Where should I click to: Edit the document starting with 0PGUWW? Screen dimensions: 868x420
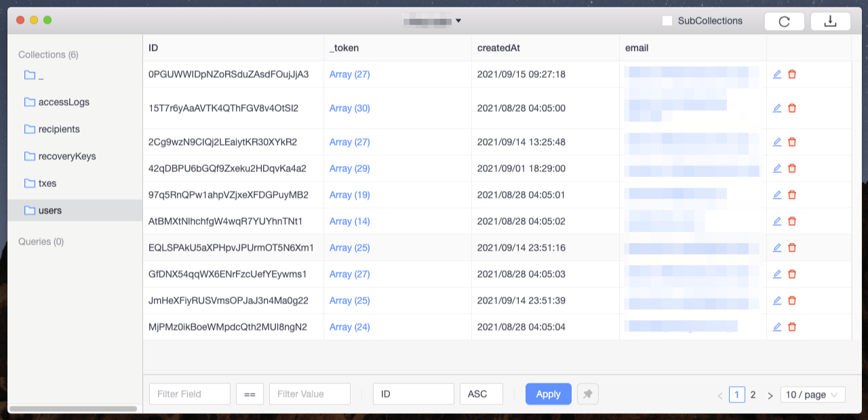(x=776, y=75)
